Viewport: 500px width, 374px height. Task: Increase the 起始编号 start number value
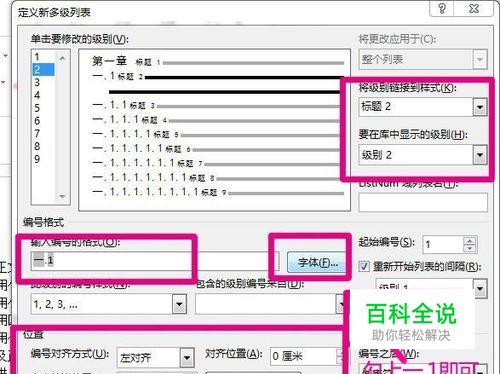[470, 241]
